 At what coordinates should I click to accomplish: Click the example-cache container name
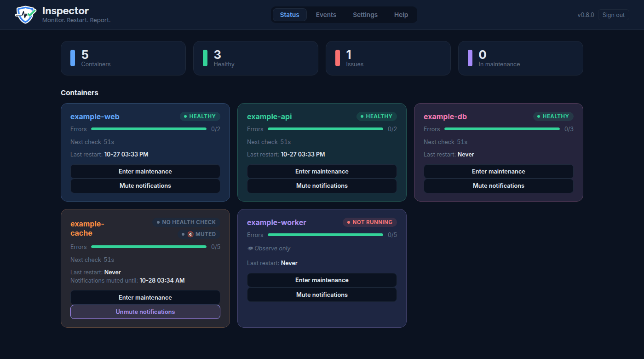(x=87, y=228)
